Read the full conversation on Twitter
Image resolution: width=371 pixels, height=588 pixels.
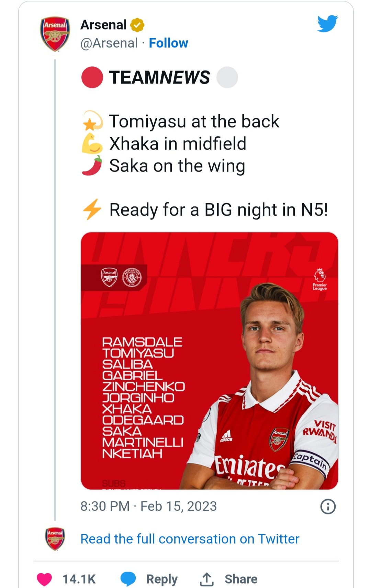click(x=190, y=539)
